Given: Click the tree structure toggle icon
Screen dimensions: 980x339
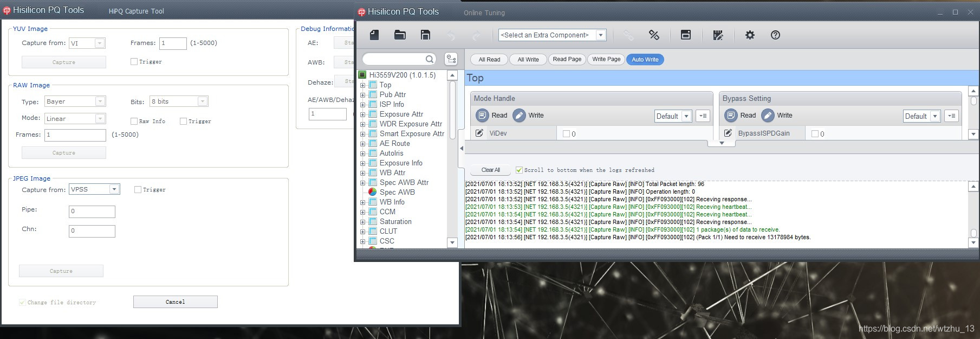Looking at the screenshot, I should (451, 59).
